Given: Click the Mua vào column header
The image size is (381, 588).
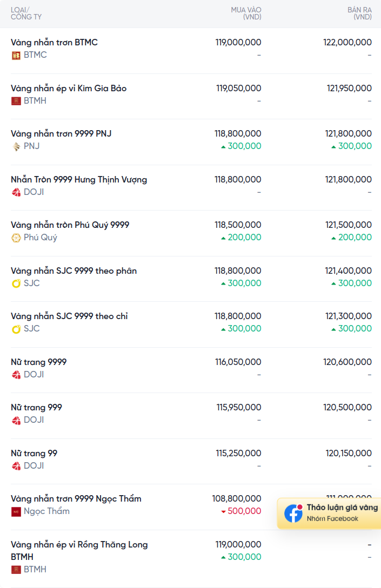Looking at the screenshot, I should point(246,13).
